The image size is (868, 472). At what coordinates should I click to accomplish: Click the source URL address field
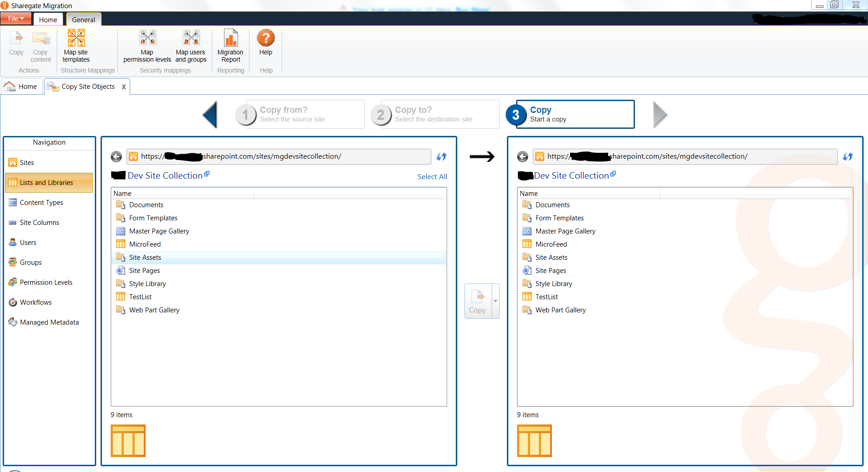tap(279, 156)
